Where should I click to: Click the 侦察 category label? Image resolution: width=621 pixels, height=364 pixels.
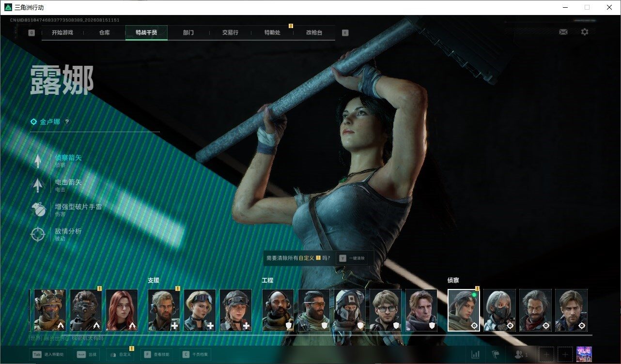[x=453, y=280]
